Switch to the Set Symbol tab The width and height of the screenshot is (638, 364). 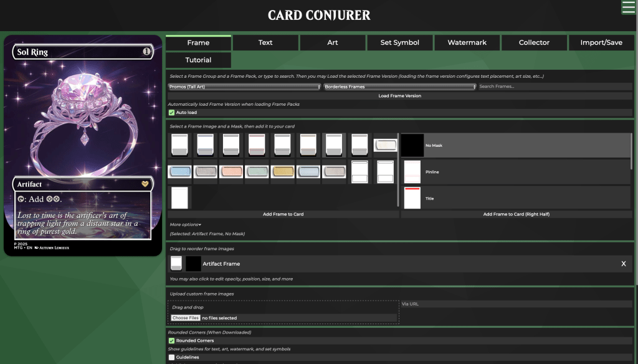click(x=400, y=43)
